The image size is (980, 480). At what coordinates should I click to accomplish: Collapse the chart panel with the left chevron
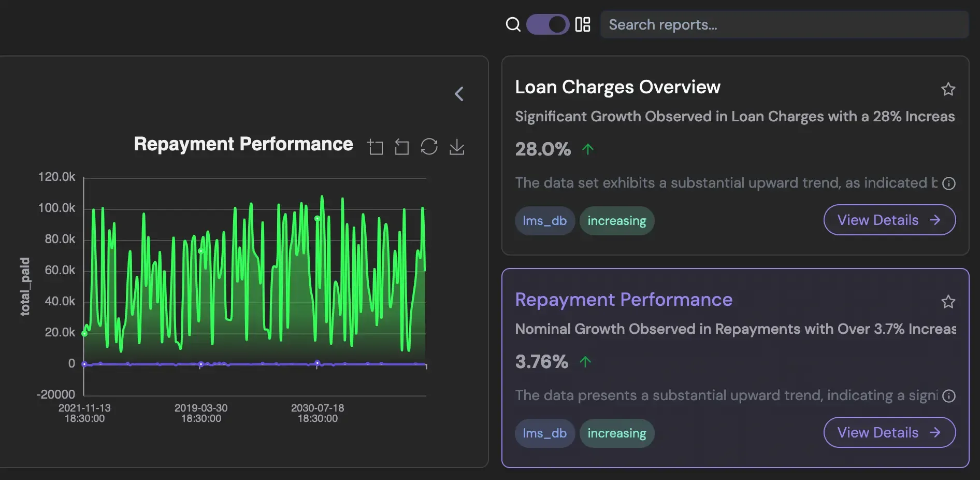tap(459, 94)
